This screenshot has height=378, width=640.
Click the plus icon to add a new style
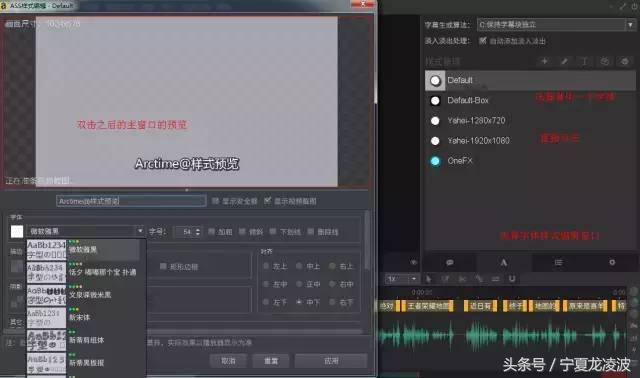544,61
